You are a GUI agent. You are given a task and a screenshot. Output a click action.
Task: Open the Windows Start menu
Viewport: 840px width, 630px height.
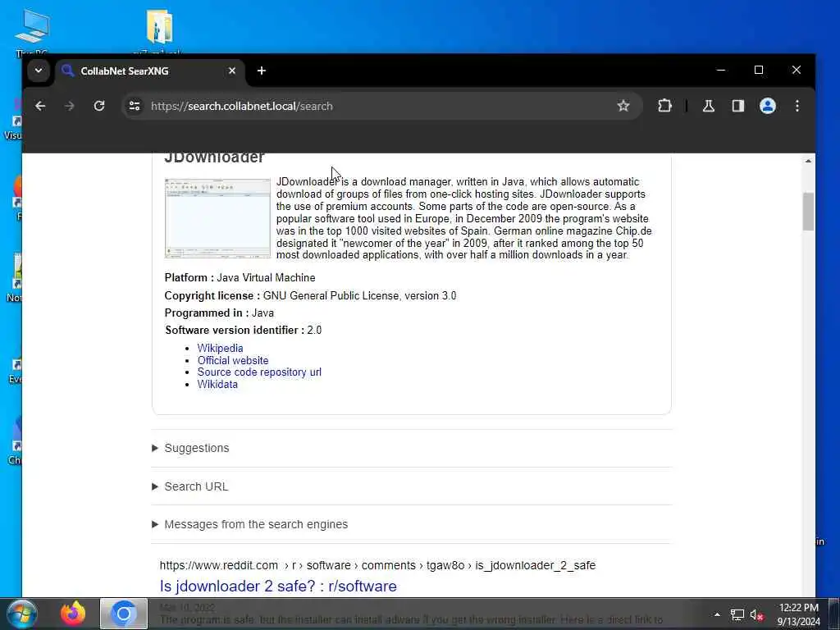[21, 614]
